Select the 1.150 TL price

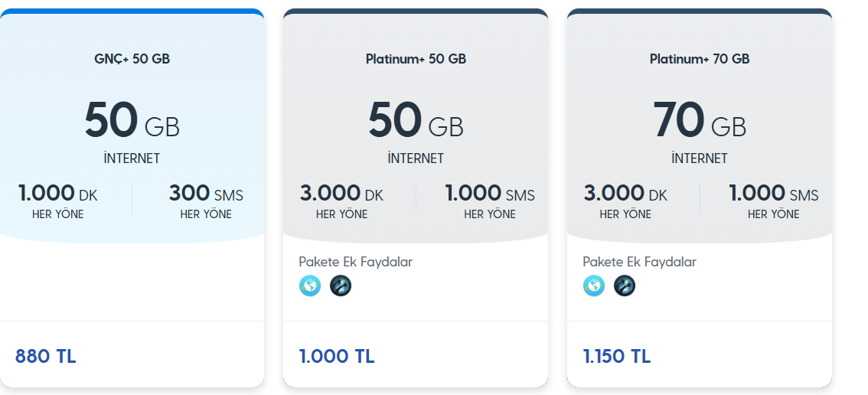coord(617,356)
